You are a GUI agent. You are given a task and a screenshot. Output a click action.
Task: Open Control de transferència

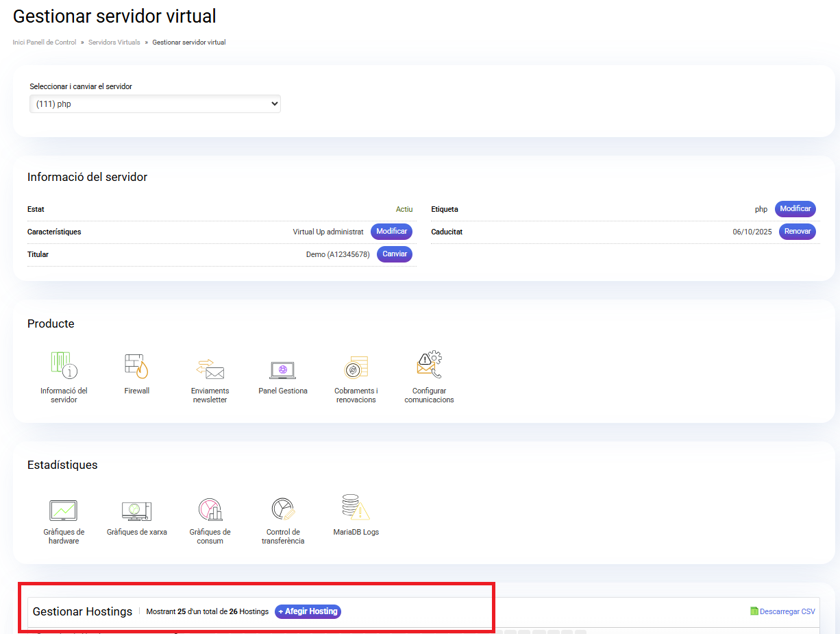point(282,509)
